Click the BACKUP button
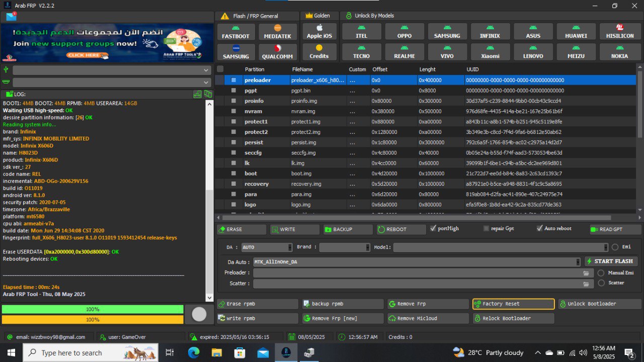This screenshot has width=644, height=362. click(x=348, y=229)
